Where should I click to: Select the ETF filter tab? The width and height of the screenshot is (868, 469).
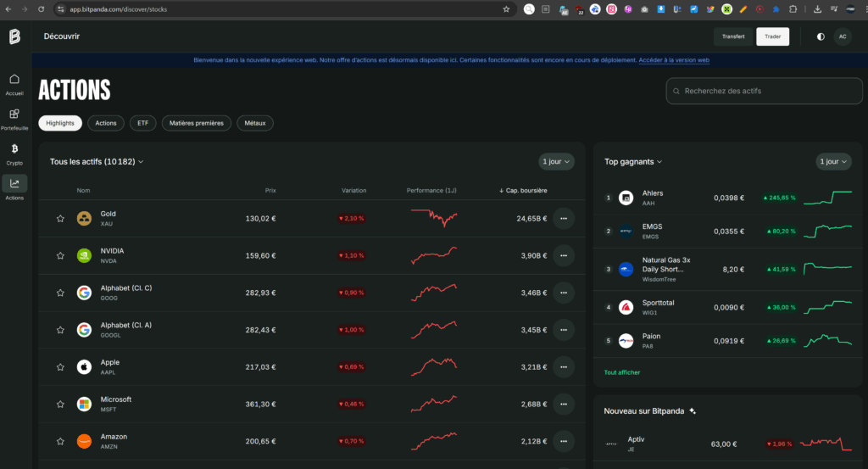(x=142, y=123)
